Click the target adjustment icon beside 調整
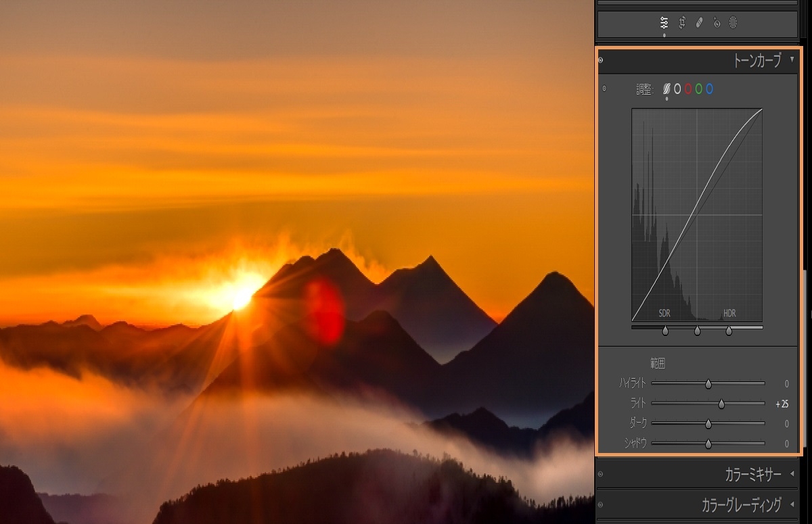 point(604,89)
